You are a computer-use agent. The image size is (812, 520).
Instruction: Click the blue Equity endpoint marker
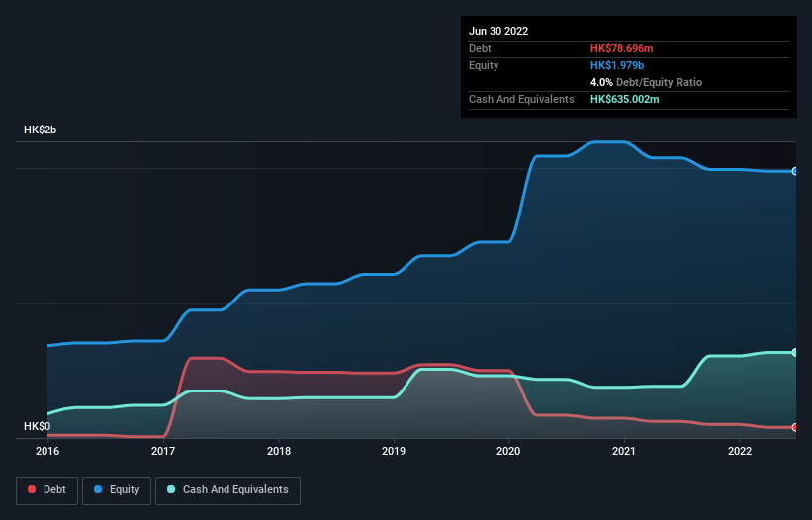(x=795, y=171)
